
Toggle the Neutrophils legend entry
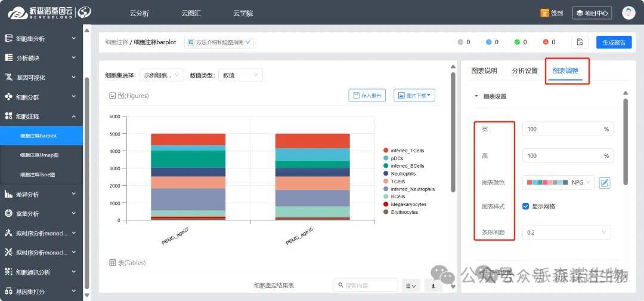coord(403,174)
